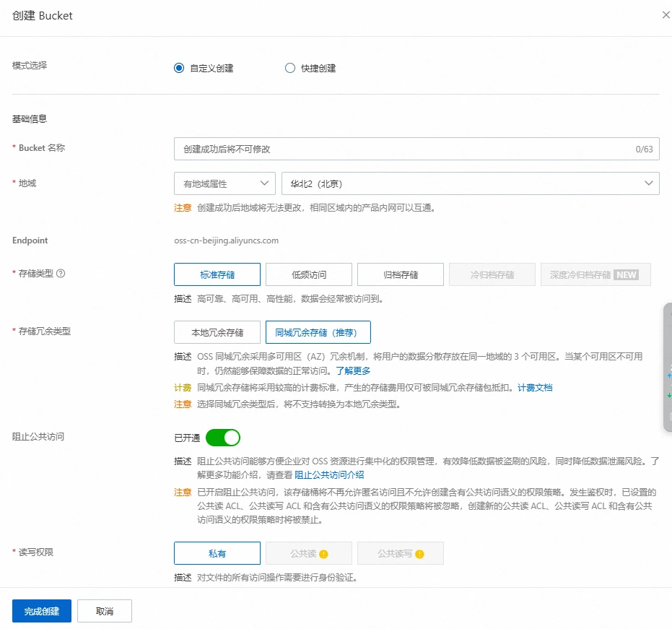Choose the 快捷创建 mode radio button
The width and height of the screenshot is (672, 629).
pos(290,69)
